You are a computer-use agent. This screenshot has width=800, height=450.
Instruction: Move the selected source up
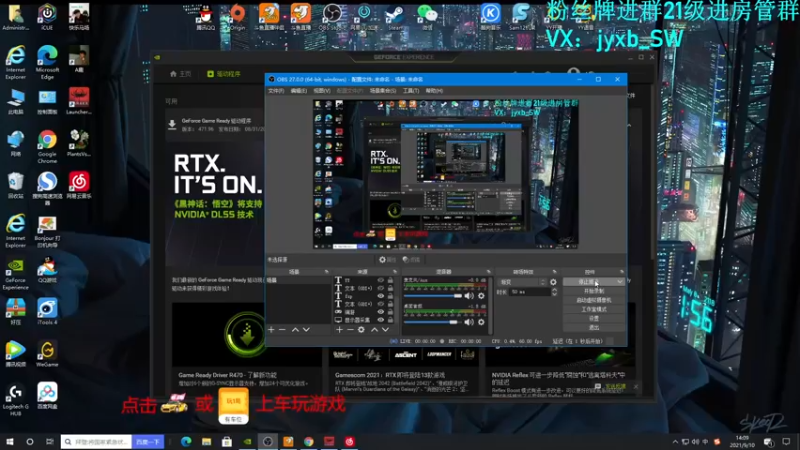pyautogui.click(x=374, y=330)
